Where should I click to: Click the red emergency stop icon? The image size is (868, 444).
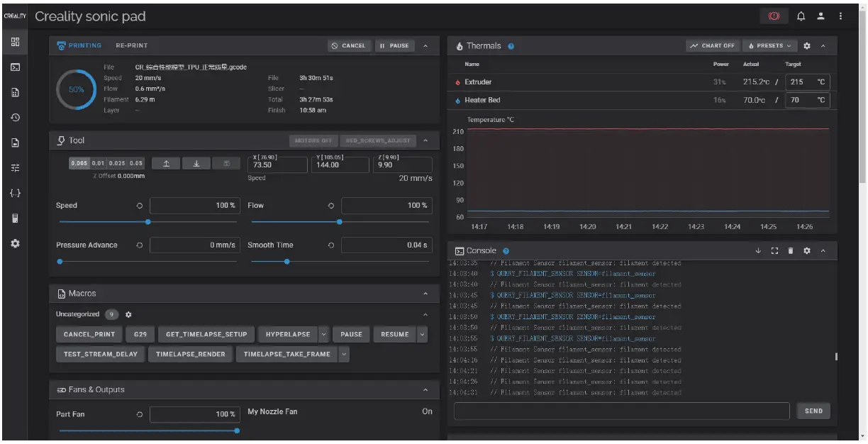pyautogui.click(x=774, y=16)
